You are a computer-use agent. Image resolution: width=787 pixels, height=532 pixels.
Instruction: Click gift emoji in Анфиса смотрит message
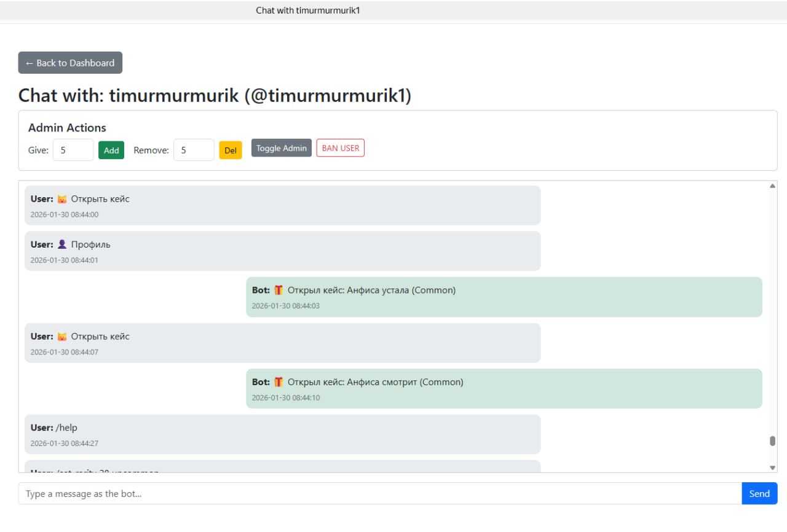pos(279,382)
